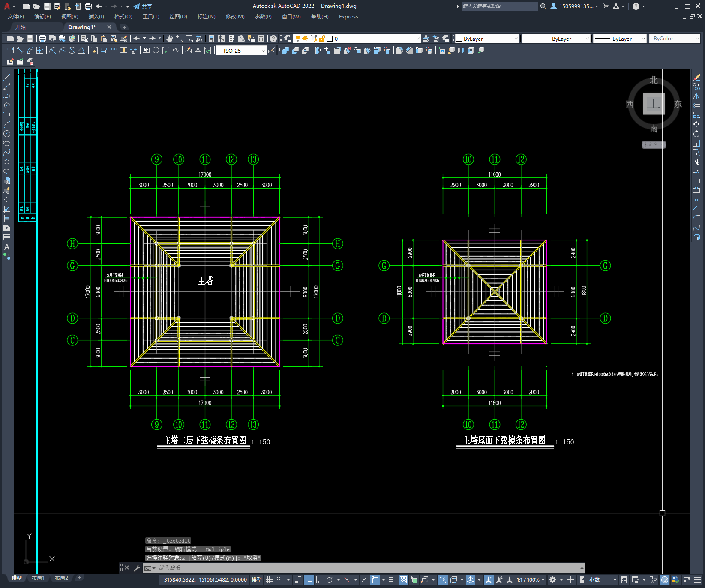Switch to the 开始 tab

(x=21, y=27)
